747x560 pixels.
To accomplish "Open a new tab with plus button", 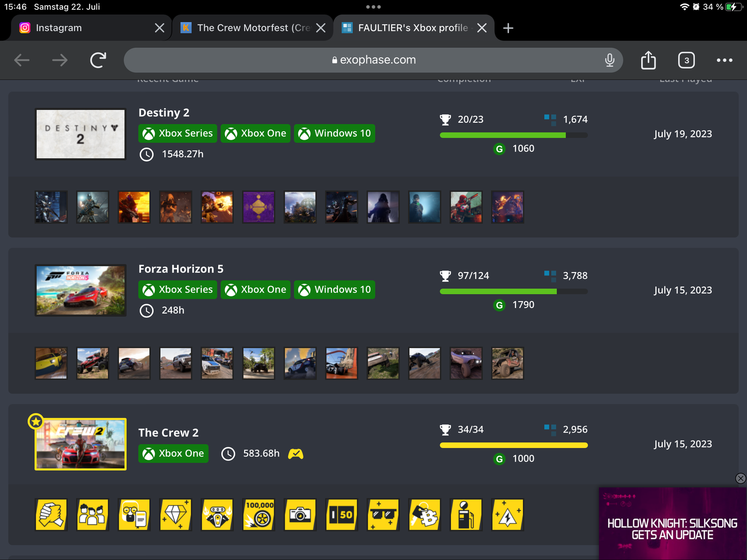I will [508, 28].
